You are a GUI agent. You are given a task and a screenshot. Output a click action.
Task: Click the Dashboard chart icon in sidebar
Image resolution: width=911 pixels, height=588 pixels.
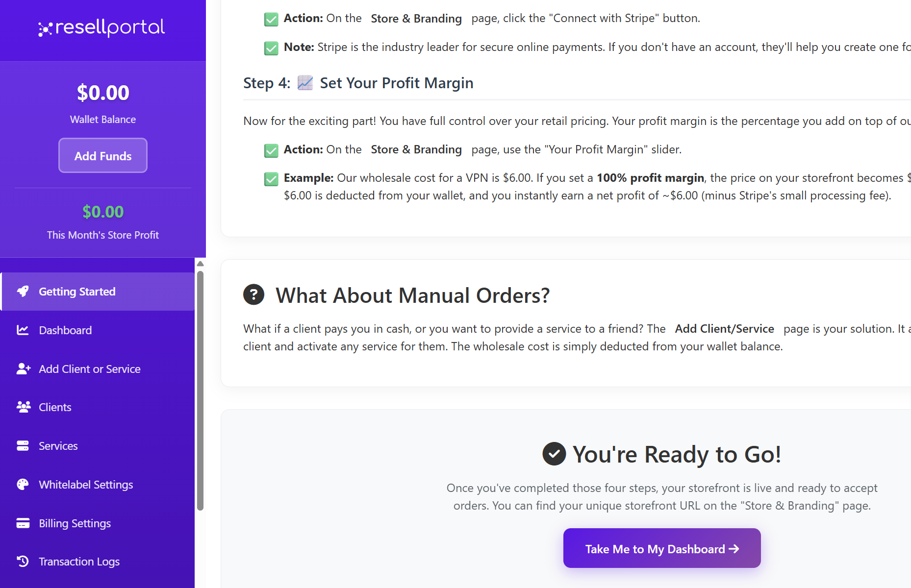(23, 330)
